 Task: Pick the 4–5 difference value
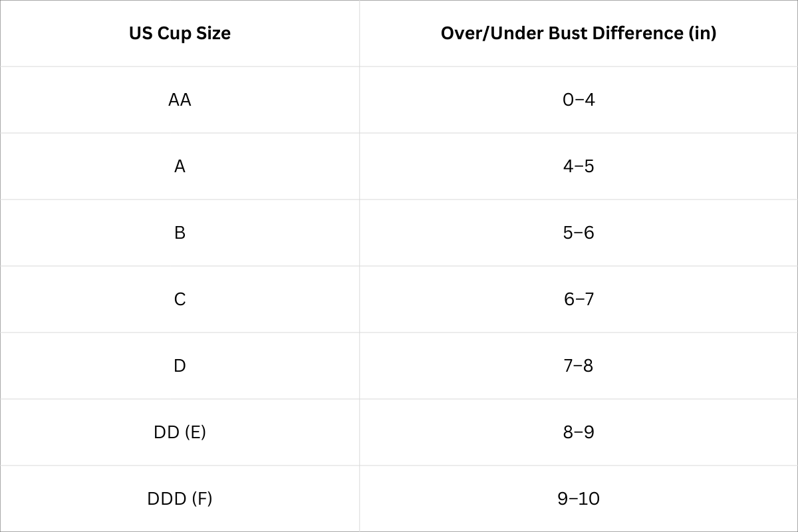click(x=579, y=166)
